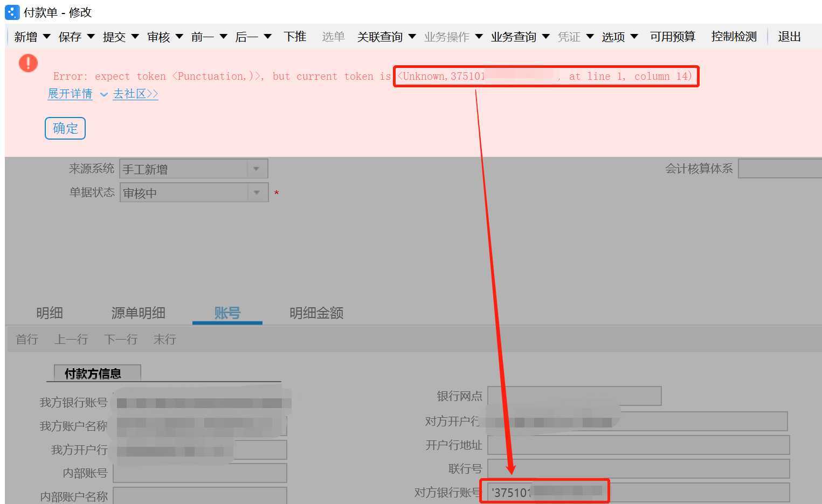Switch to the 明细金额 tab
Viewport: 822px width, 504px height.
[316, 313]
